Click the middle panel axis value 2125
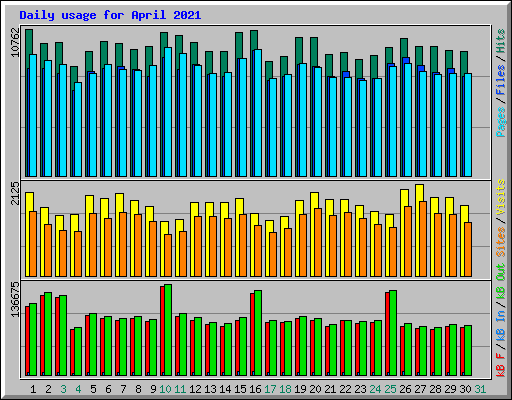 tap(15, 193)
